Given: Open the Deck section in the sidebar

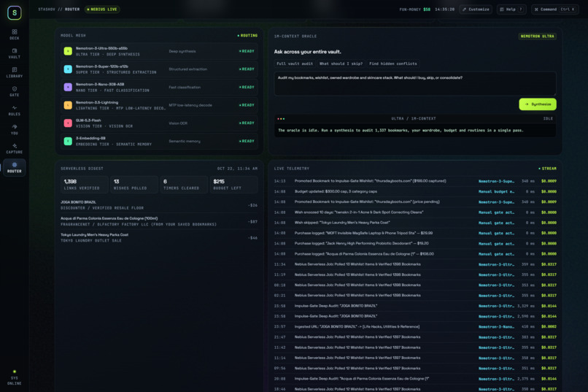Looking at the screenshot, I should point(15,34).
